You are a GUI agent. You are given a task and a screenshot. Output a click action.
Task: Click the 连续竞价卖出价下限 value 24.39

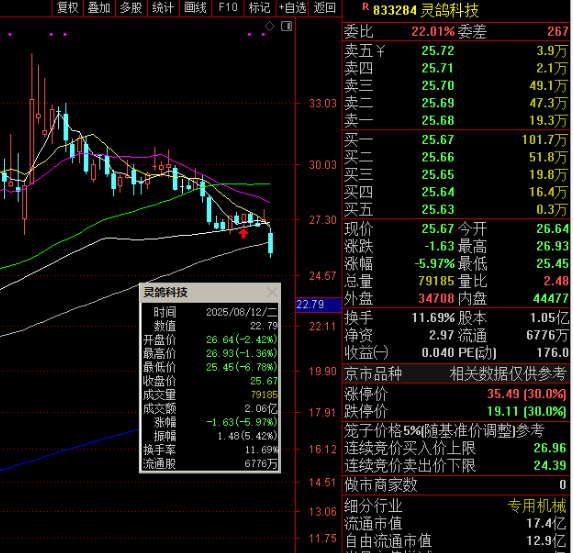pos(550,466)
